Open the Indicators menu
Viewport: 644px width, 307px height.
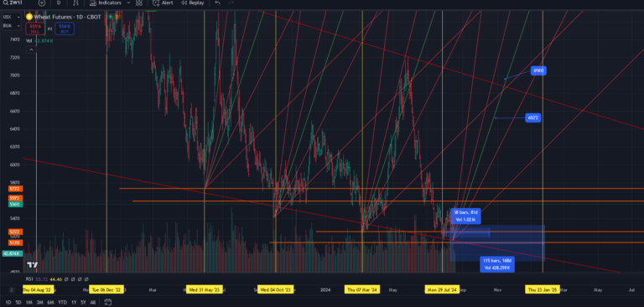105,3
